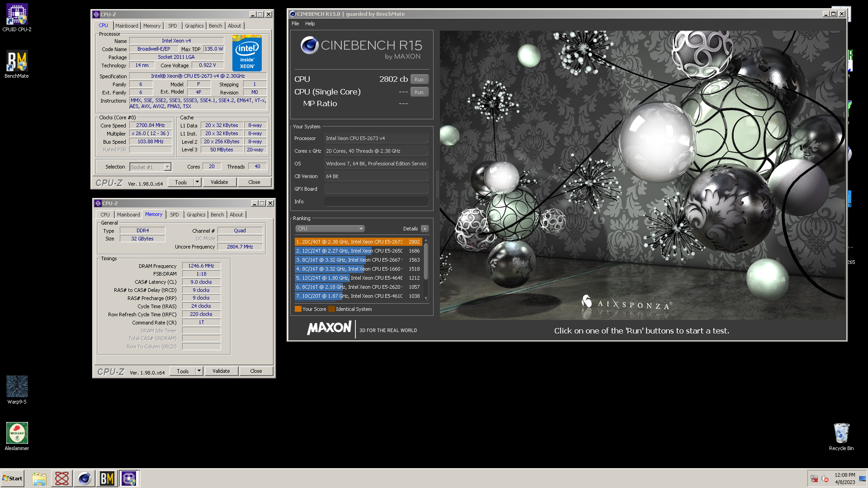Click the show desktop tray icon
Image resolution: width=868 pixels, height=488 pixels.
click(863, 479)
